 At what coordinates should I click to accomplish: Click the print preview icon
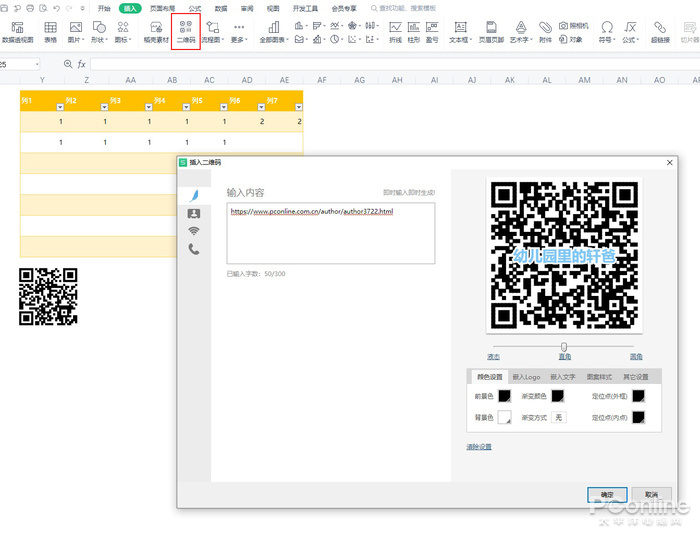43,8
